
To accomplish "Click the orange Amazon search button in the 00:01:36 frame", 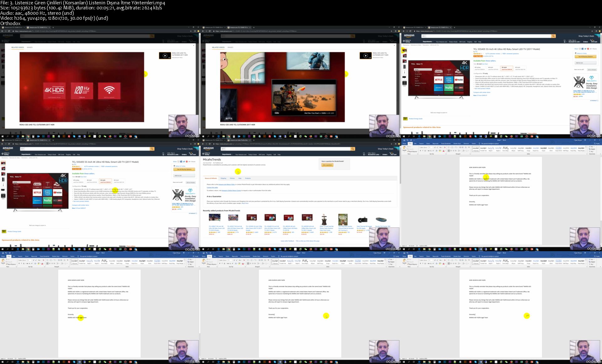I will pos(553,36).
